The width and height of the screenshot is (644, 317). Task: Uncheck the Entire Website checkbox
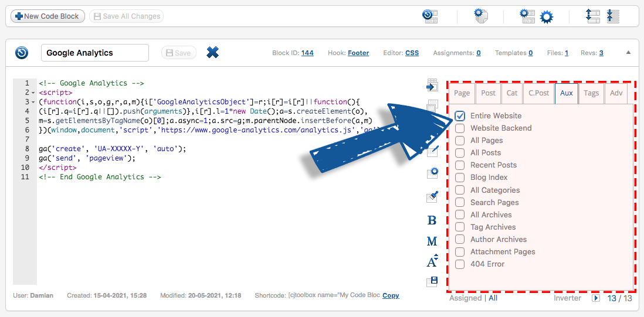point(460,116)
